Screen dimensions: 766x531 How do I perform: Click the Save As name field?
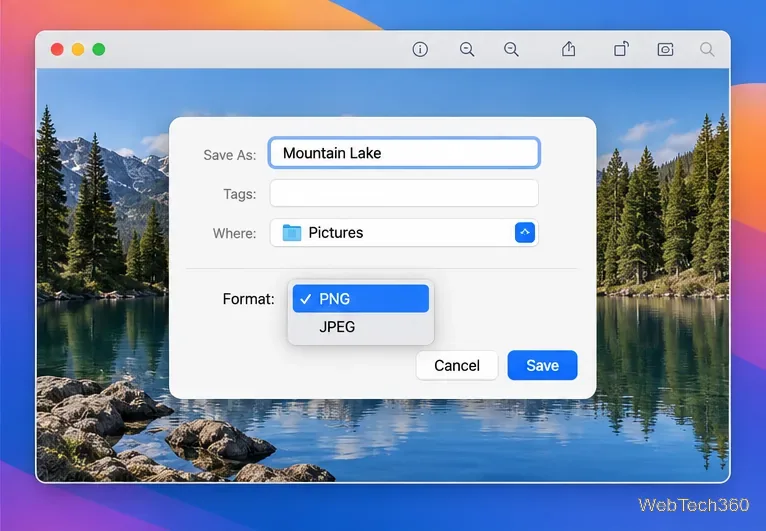point(404,153)
